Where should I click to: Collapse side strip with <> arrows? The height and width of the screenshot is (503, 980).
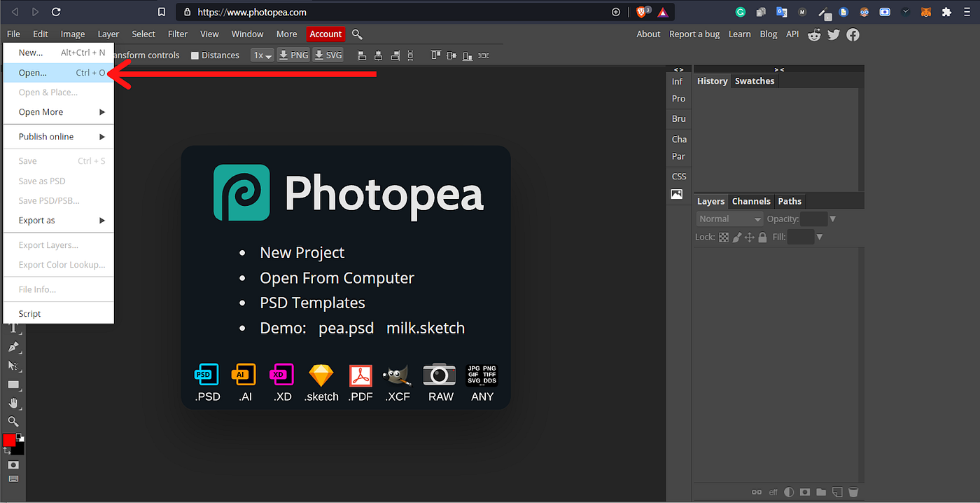pos(678,69)
